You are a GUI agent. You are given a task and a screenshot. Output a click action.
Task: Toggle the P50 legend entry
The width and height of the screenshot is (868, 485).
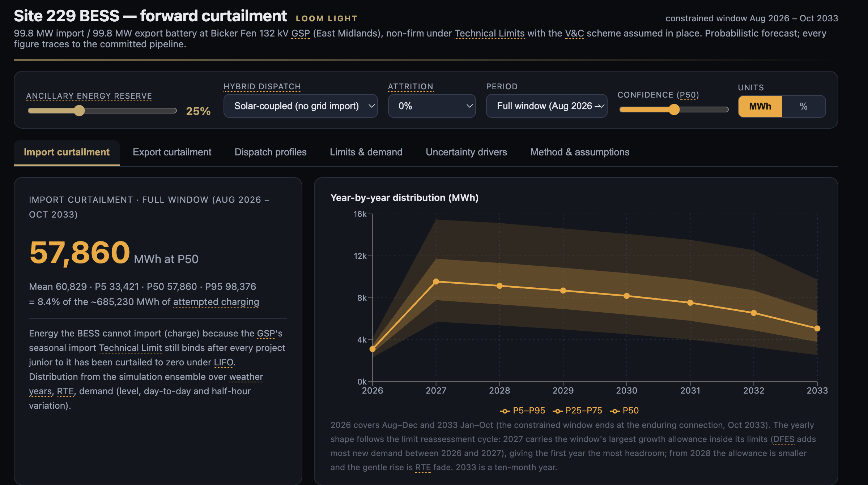(x=624, y=411)
